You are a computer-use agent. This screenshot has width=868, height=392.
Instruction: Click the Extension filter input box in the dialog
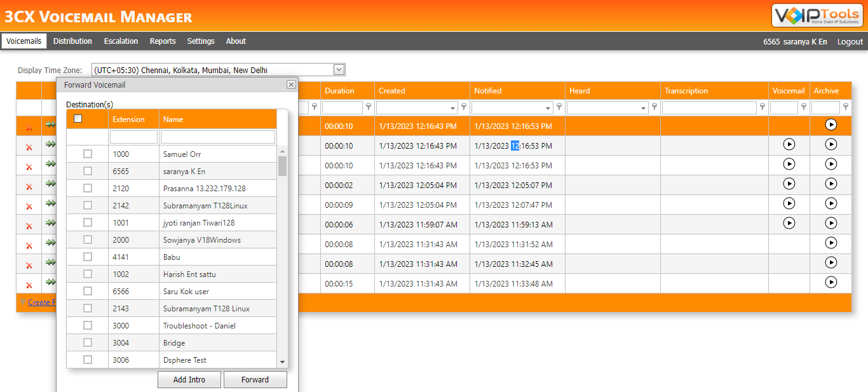pos(133,137)
